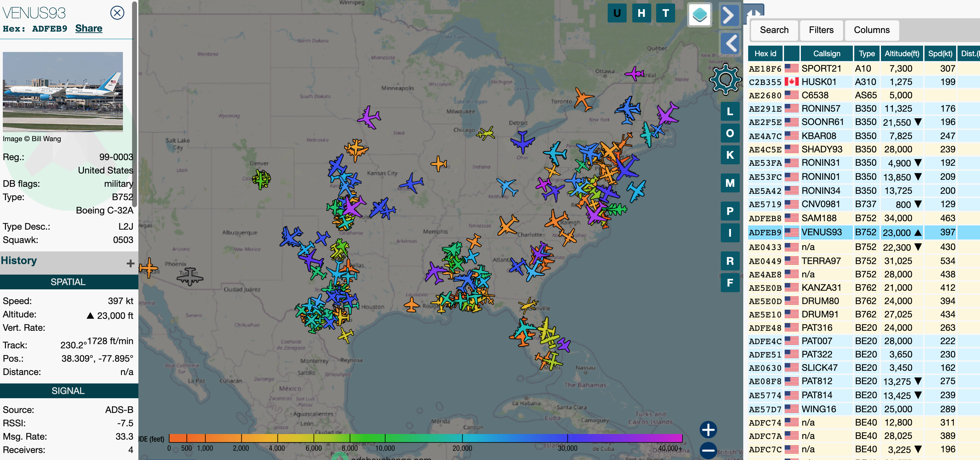
Task: Zoom out the map with minus button
Action: (x=708, y=451)
